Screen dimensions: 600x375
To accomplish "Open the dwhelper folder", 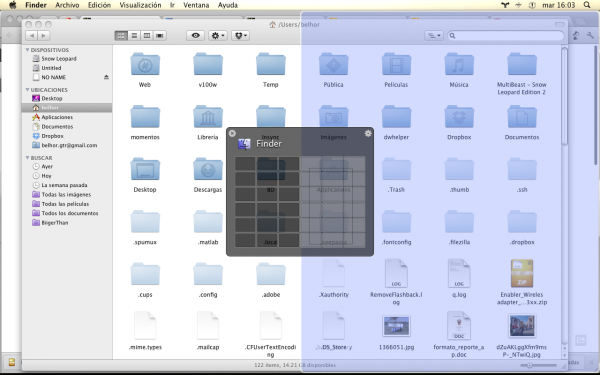I will [396, 117].
